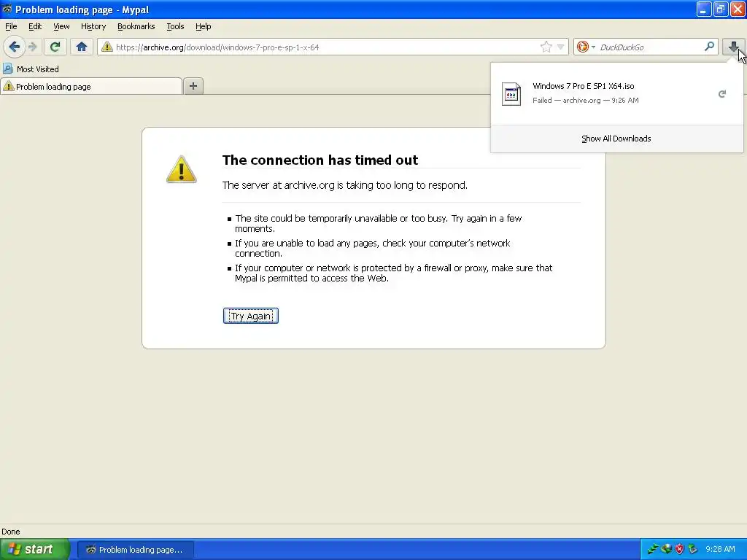747x560 pixels.
Task: Click the red security shield tray icon
Action: 679,549
